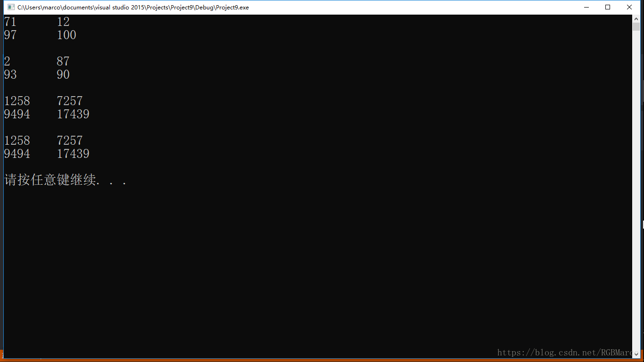This screenshot has width=644, height=362.
Task: Maximize the Project9.exe console window
Action: [608, 7]
